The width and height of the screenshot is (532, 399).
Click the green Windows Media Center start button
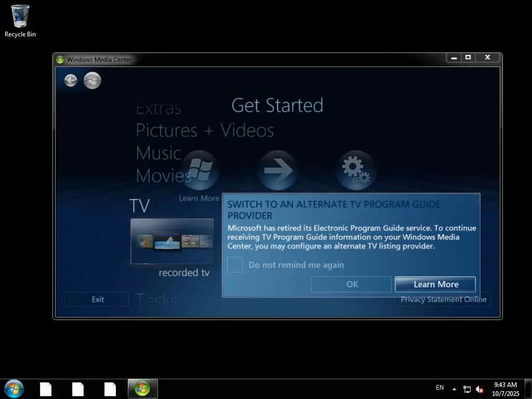click(x=92, y=81)
